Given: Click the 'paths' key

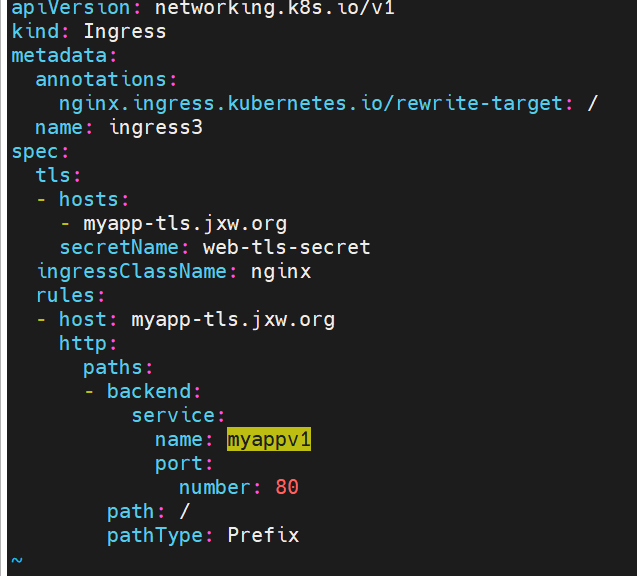Looking at the screenshot, I should [x=113, y=368].
